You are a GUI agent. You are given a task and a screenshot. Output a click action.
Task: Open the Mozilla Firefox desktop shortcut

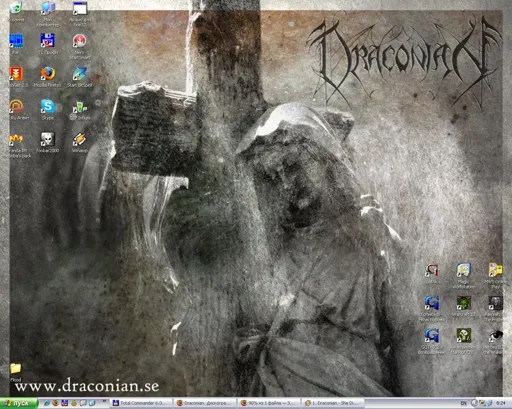pos(47,73)
